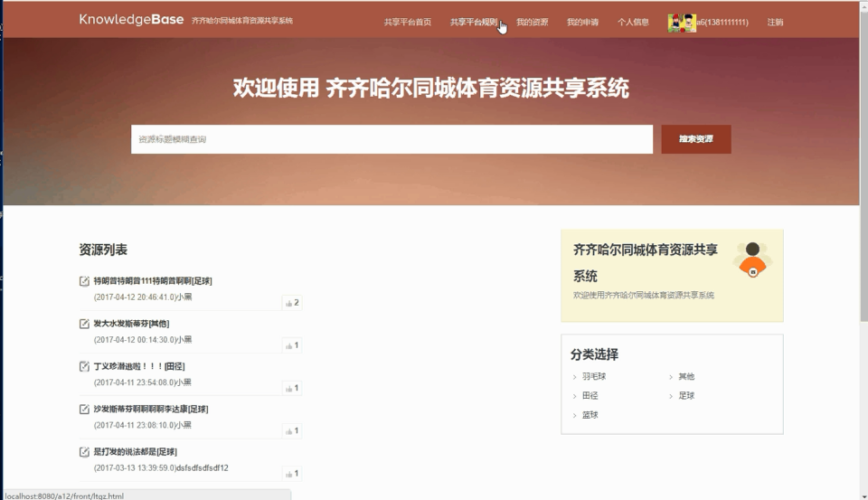
Task: Select the 羽毛球 category
Action: [x=594, y=376]
